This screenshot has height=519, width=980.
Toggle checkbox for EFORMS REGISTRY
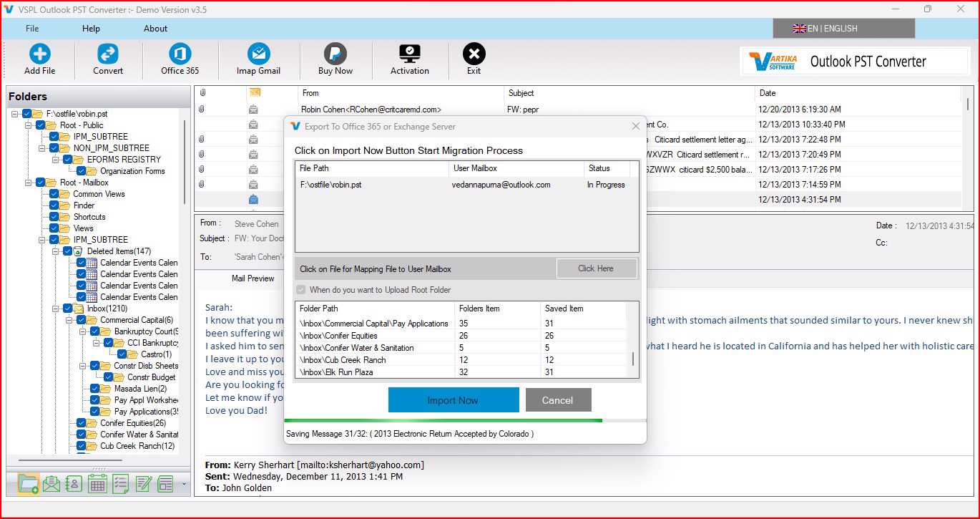coord(68,160)
